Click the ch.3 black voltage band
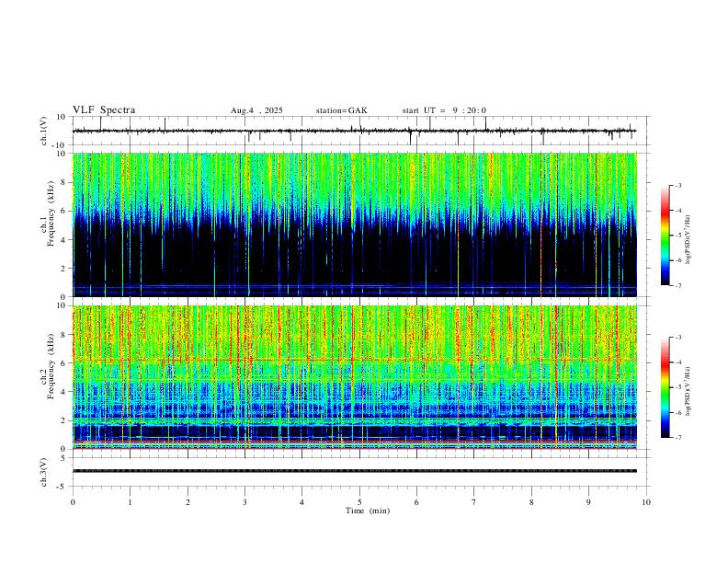The width and height of the screenshot is (728, 563). [x=355, y=471]
